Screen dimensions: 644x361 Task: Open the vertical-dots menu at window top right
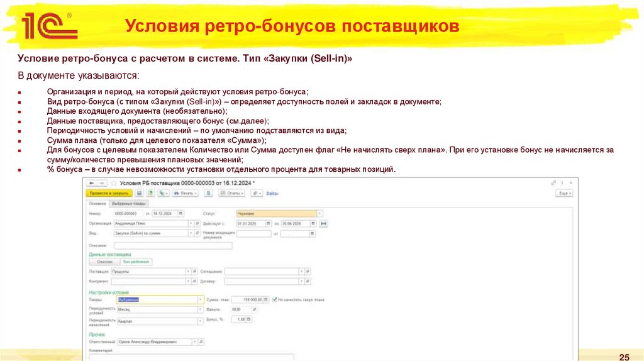pos(562,183)
